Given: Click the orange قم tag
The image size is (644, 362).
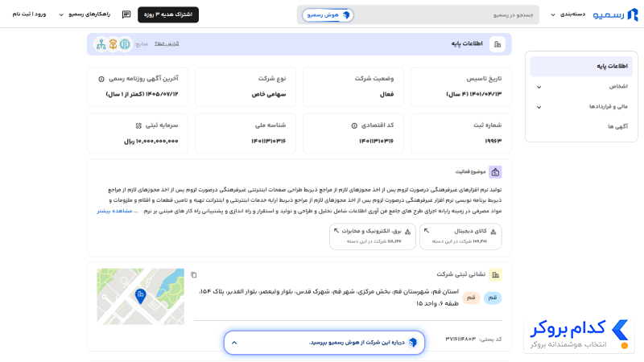Looking at the screenshot, I should pos(471,298).
